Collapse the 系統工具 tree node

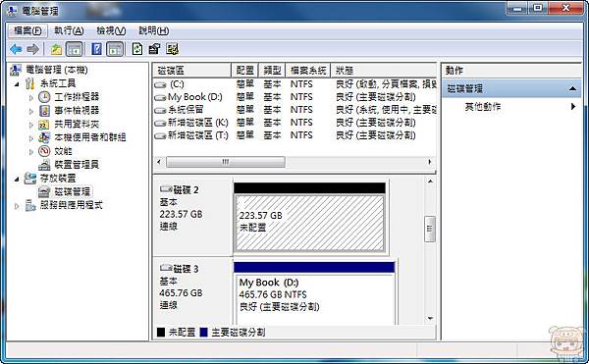tap(17, 84)
